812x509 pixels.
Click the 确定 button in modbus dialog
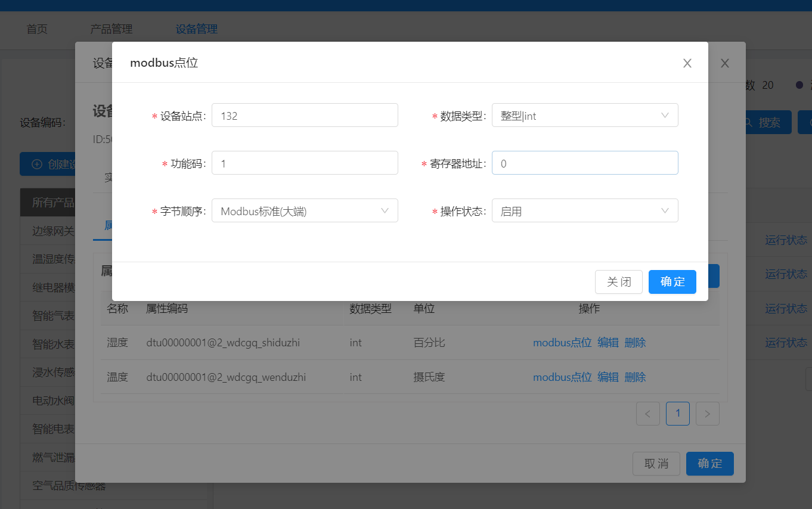(x=672, y=281)
